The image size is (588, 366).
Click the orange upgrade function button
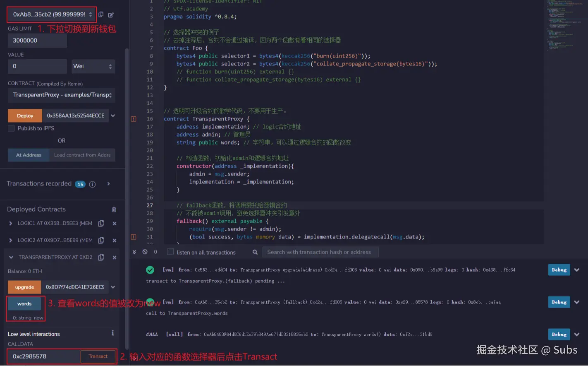coord(24,287)
